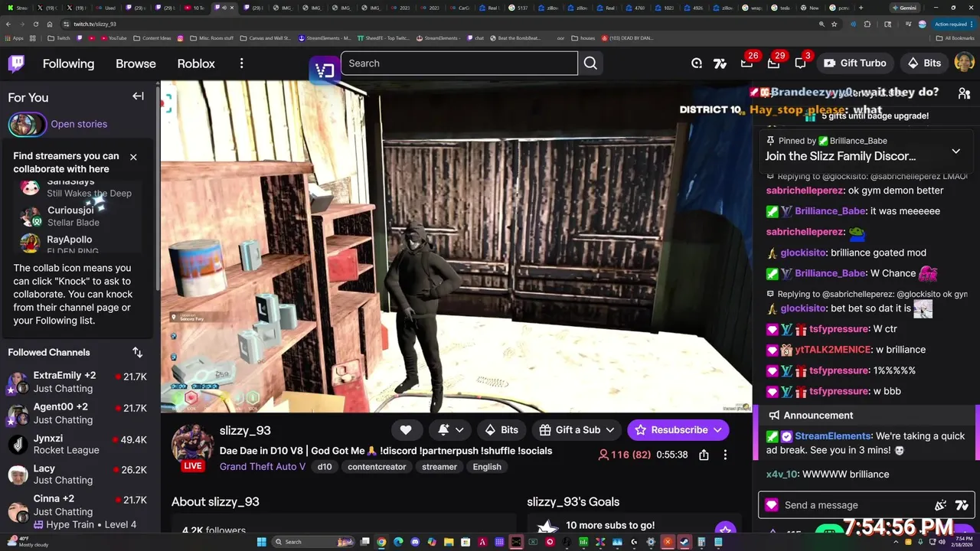The width and height of the screenshot is (980, 551).
Task: Open the notification bell dropdown
Action: point(450,430)
